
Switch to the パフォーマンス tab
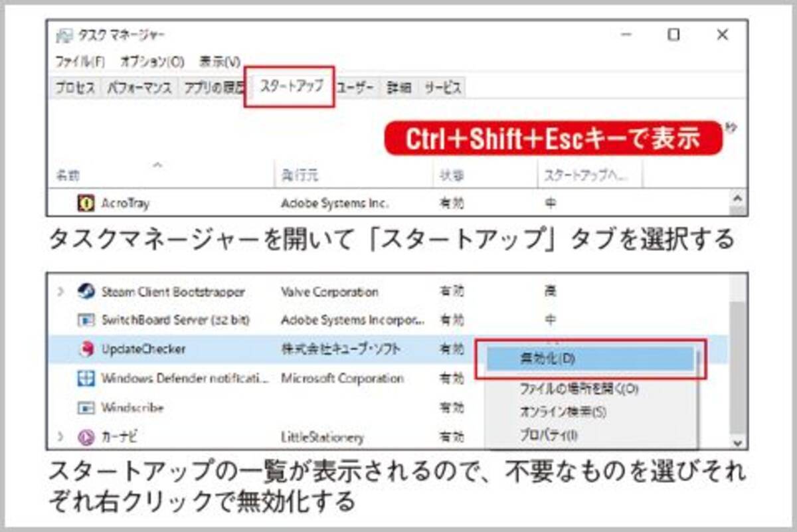click(x=139, y=88)
